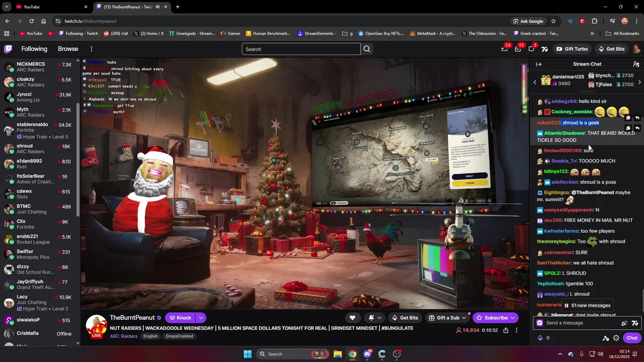Click the 7TV extension icon in Twitch header

click(x=544, y=49)
